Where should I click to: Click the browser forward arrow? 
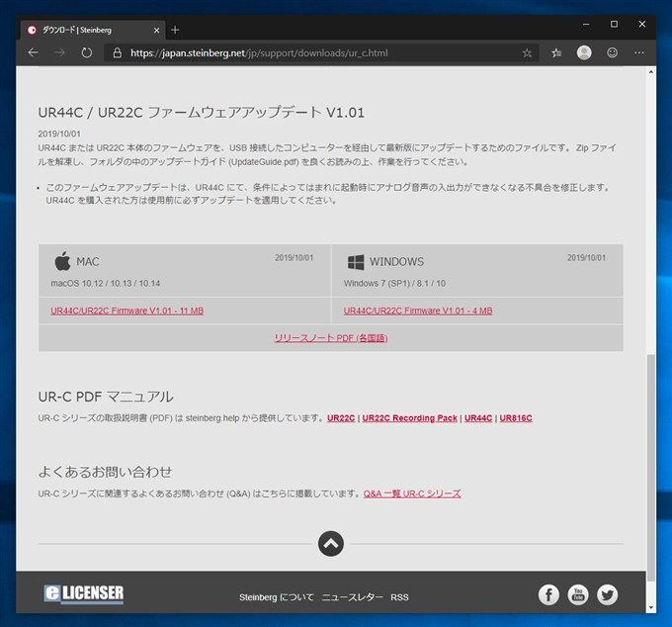coord(60,52)
